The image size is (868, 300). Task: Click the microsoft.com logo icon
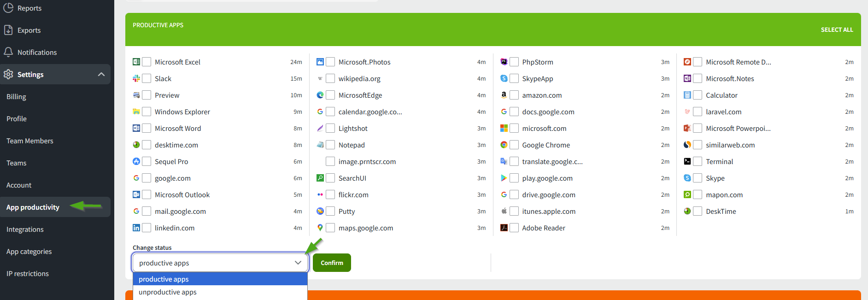pyautogui.click(x=504, y=128)
